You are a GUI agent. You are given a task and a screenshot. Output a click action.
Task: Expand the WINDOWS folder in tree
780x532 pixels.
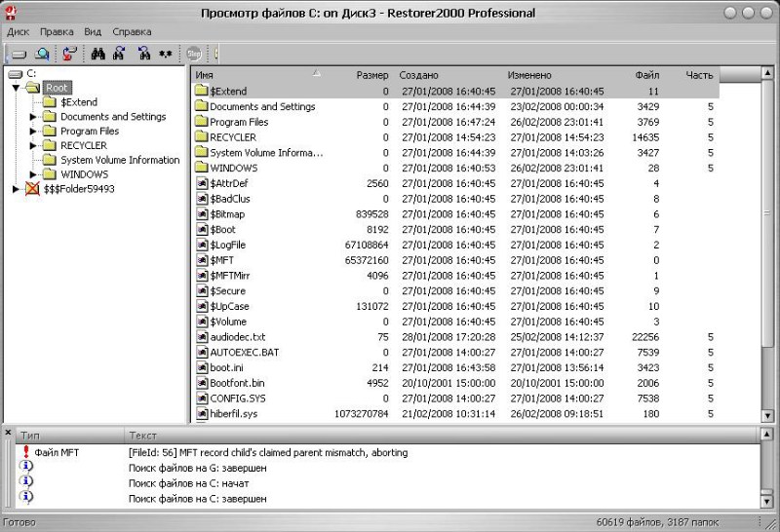click(33, 174)
